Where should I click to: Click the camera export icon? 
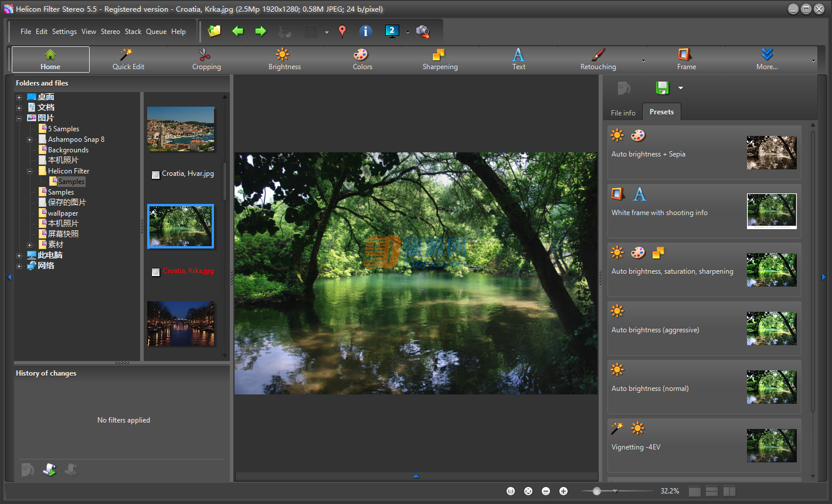click(423, 32)
